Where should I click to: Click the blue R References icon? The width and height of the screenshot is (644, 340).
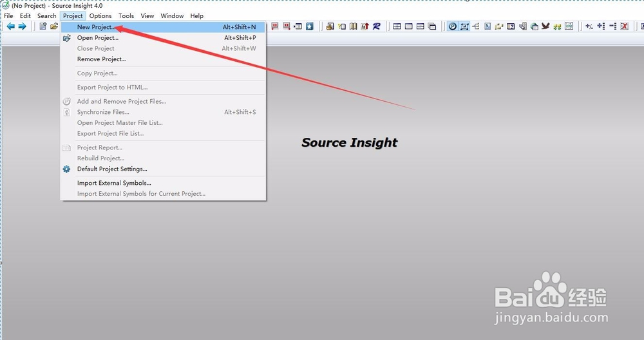point(377,26)
